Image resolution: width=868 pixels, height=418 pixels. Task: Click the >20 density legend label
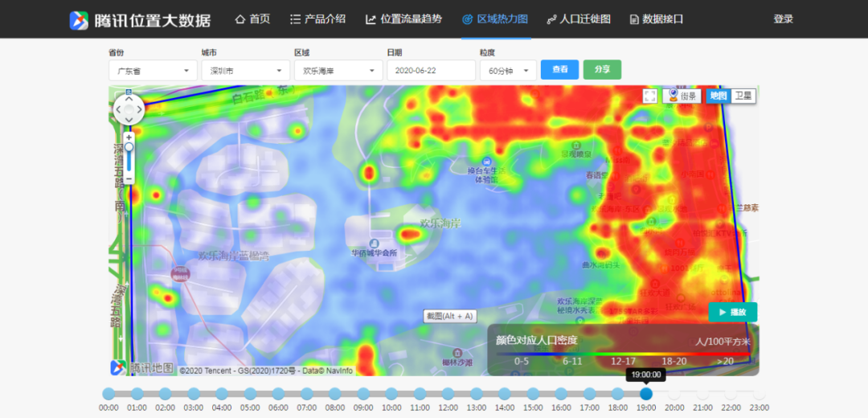click(725, 361)
